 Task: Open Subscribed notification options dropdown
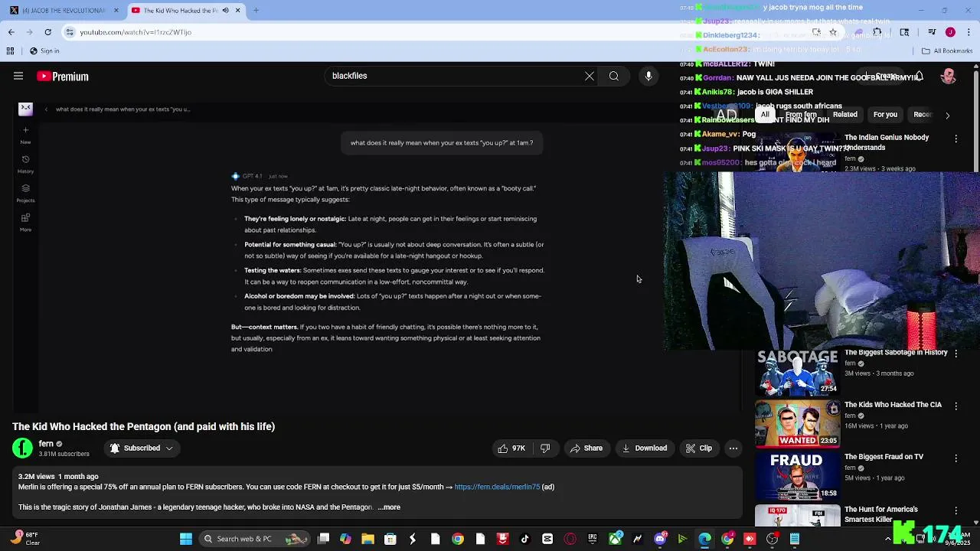tap(142, 448)
